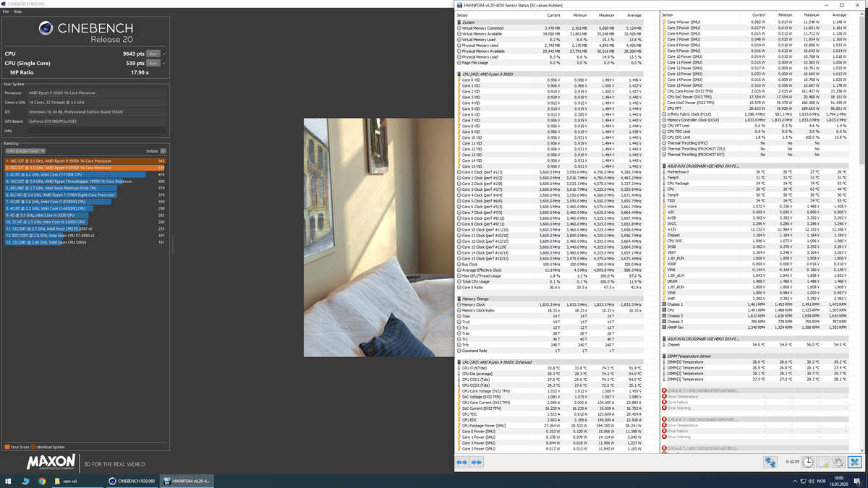Open the ram cal folder taskbar item

pos(77,481)
